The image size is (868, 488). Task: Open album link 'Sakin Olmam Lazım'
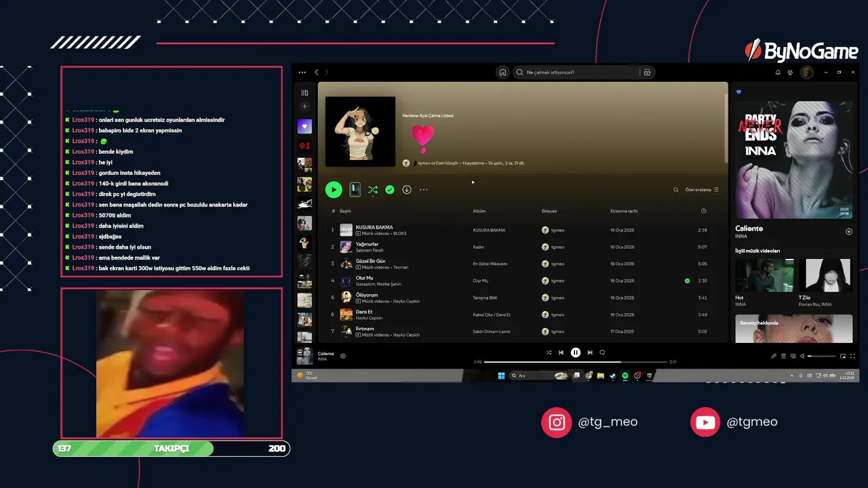click(492, 331)
